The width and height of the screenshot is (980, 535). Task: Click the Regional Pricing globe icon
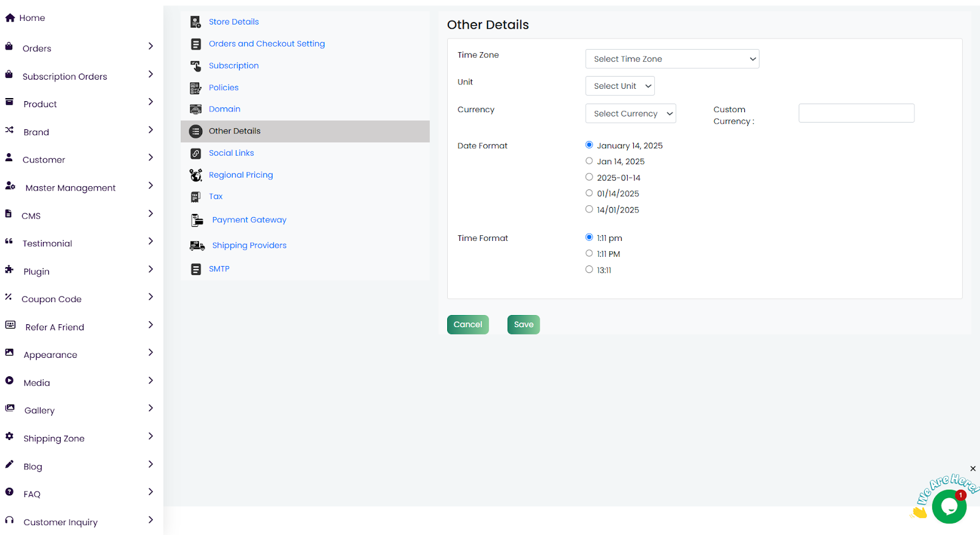coord(195,175)
